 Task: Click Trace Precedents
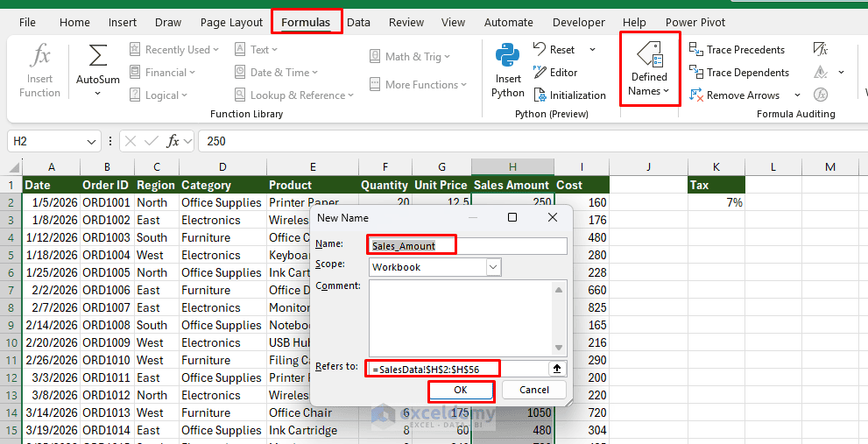click(737, 49)
